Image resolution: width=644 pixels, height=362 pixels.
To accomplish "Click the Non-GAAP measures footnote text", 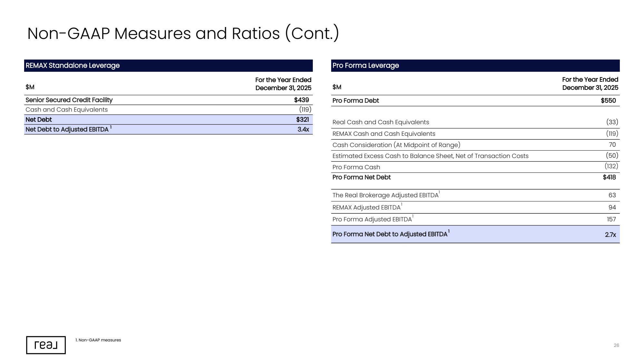I will [98, 340].
